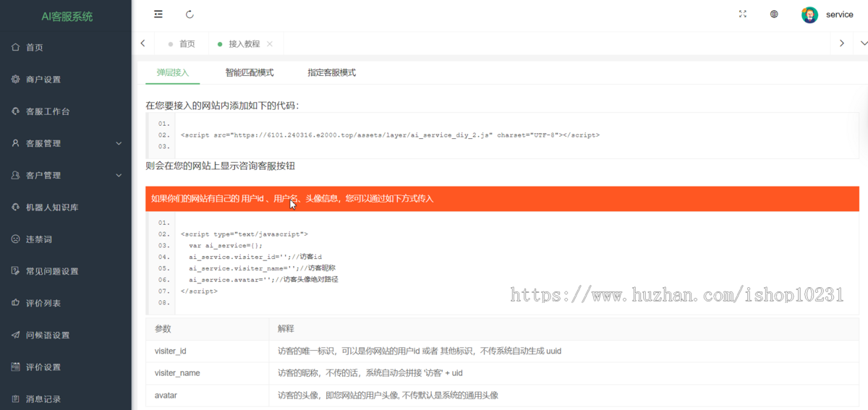Select the 弹层接入 tab
868x410 pixels.
173,72
